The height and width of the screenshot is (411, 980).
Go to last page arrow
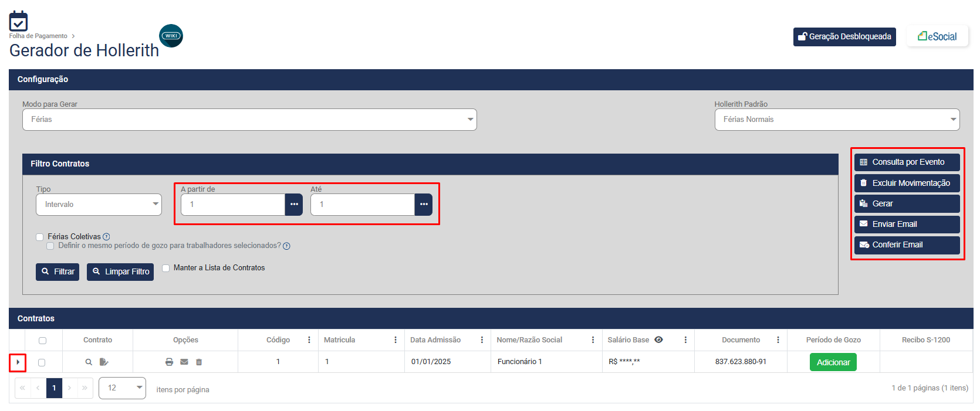point(85,388)
